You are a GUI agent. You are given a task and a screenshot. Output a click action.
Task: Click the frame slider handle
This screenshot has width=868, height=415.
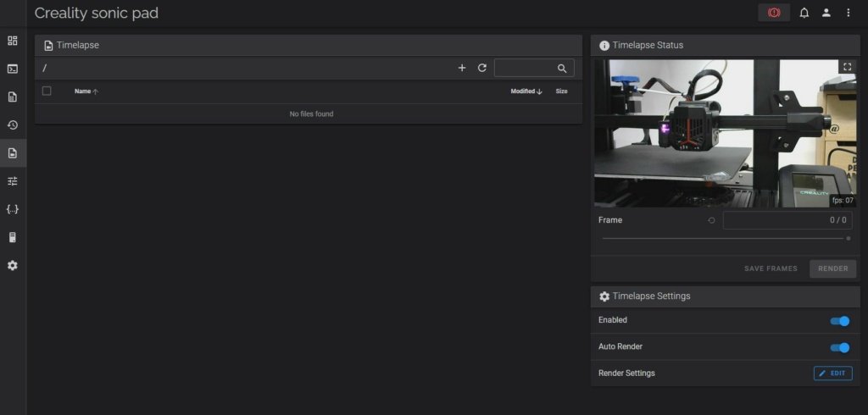tap(848, 239)
